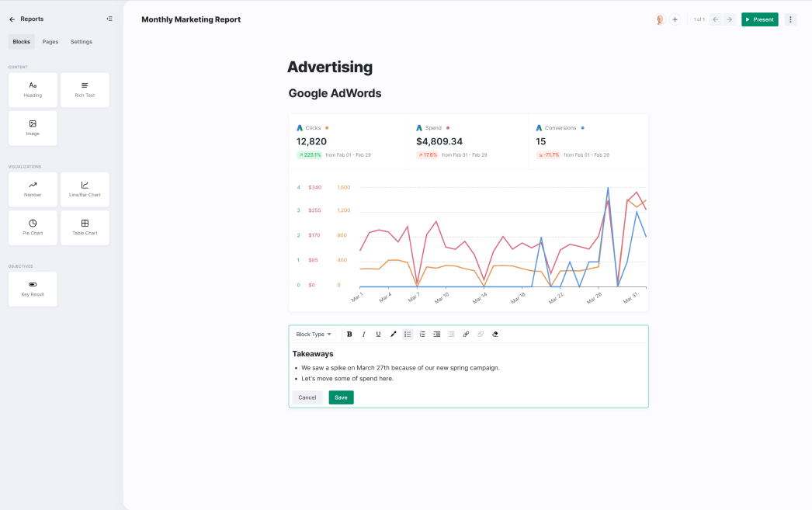Toggle bold formatting in editor

click(x=349, y=334)
